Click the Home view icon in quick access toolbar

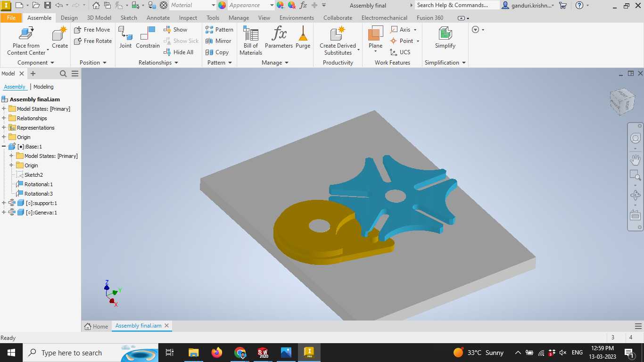pos(96,5)
